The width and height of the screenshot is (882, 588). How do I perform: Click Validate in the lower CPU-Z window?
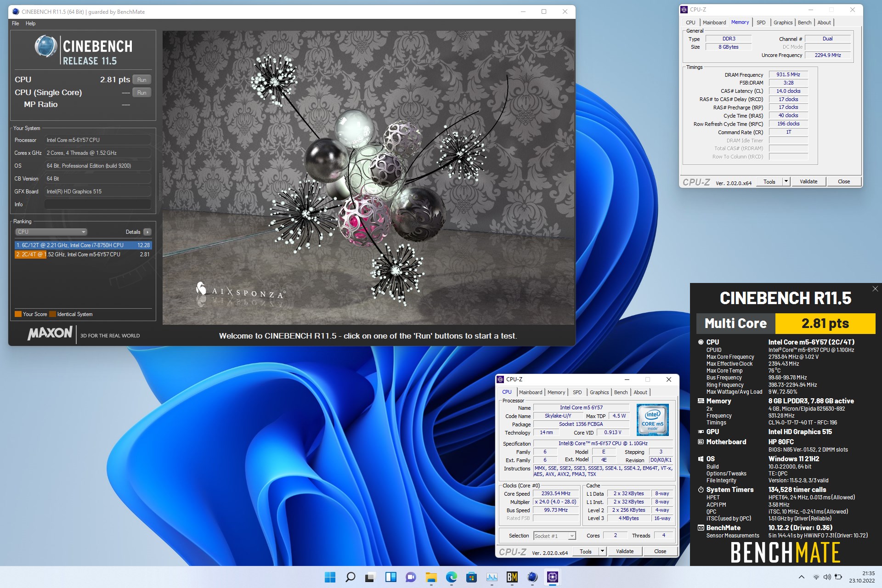(x=625, y=551)
